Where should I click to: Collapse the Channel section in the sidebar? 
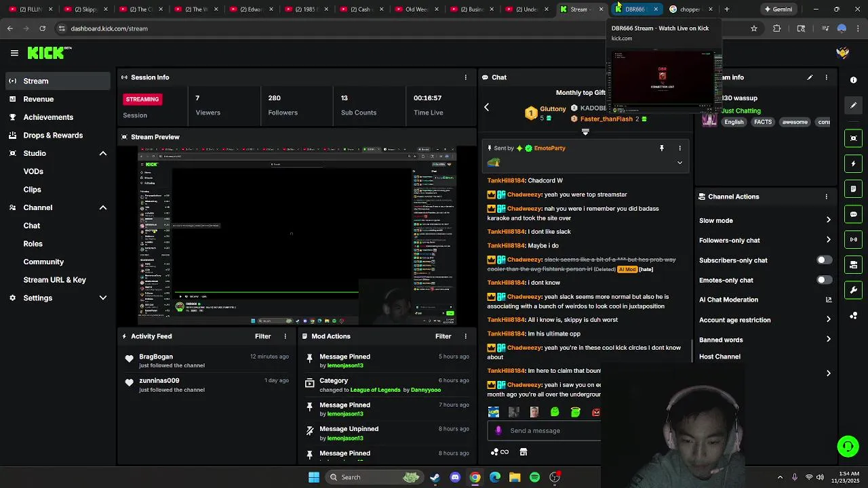pos(103,207)
